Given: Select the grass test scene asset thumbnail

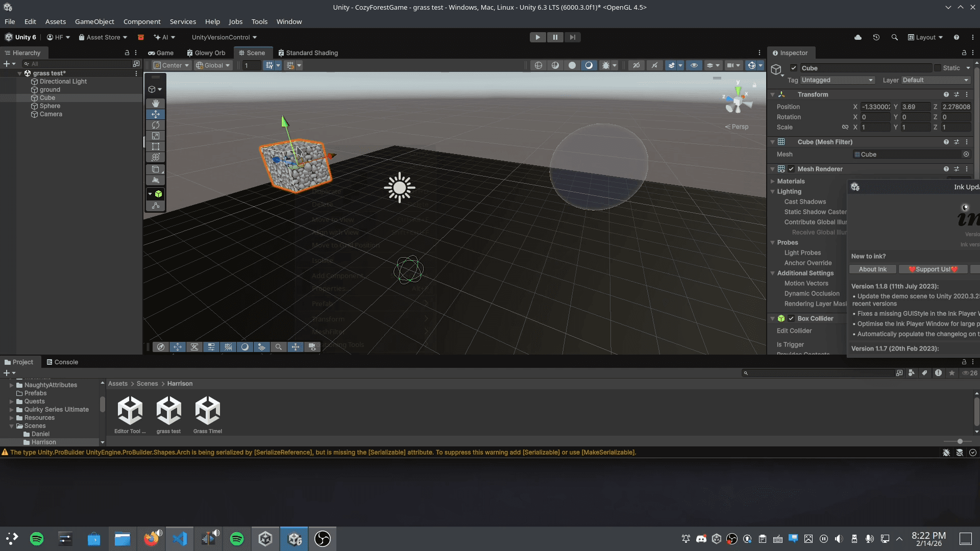Looking at the screenshot, I should [168, 411].
